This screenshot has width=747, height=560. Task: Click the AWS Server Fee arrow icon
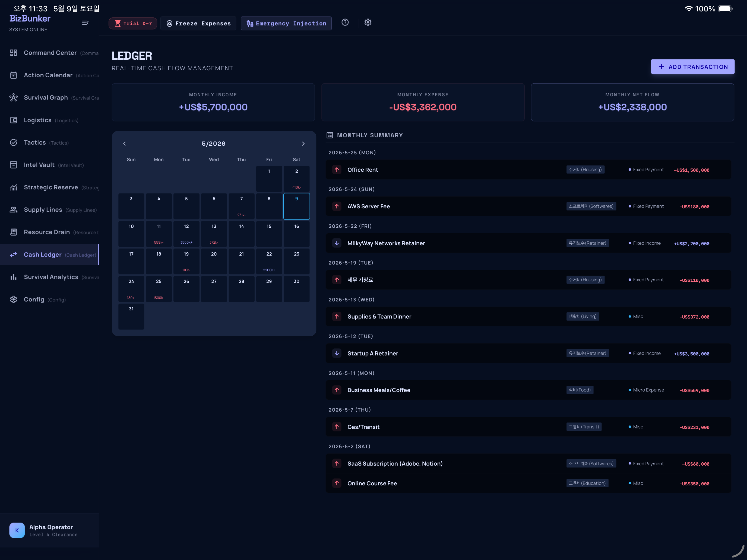(x=337, y=206)
